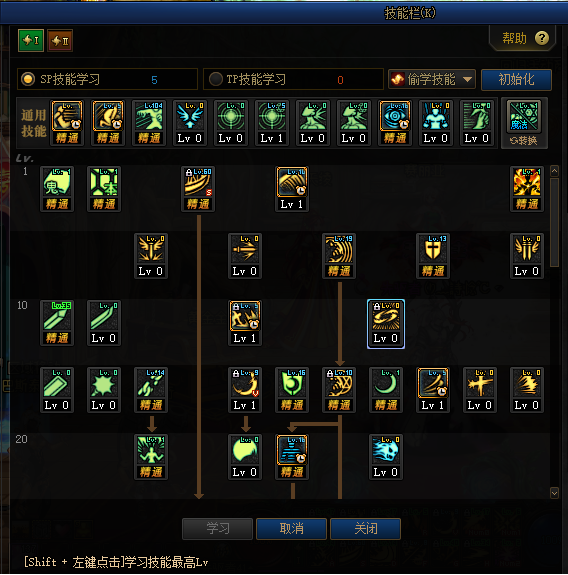Select the green crescent moon skill icon
568x575 pixels.
click(386, 383)
